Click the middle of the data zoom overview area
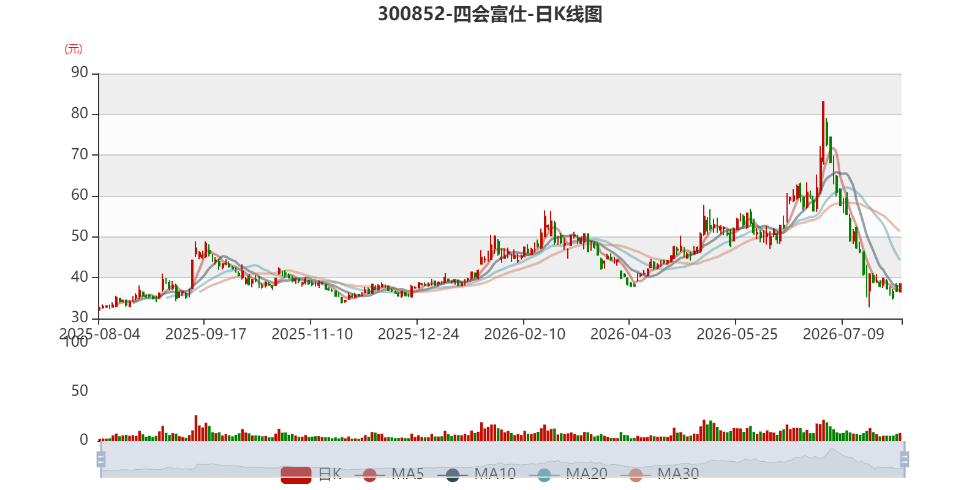Viewport: 980px width, 490px height. (502, 459)
